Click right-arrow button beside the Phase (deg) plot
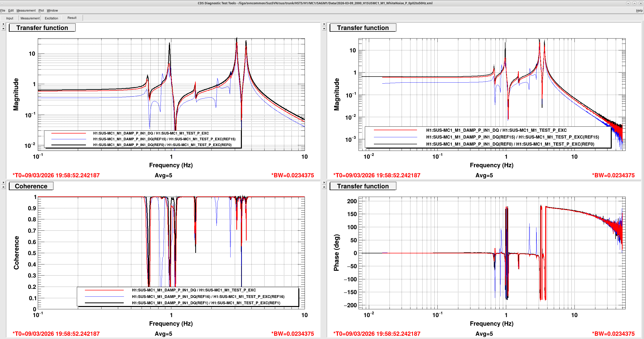 pyautogui.click(x=324, y=182)
